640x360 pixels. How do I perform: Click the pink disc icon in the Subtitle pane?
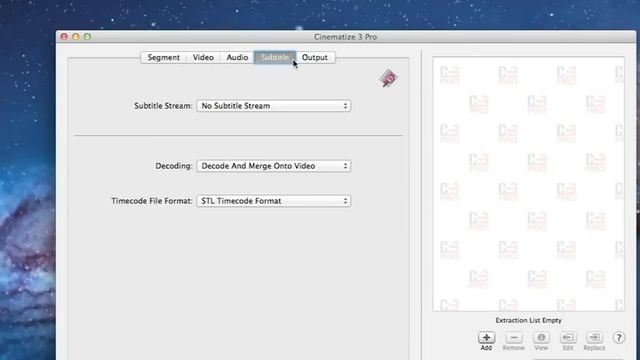[x=388, y=78]
